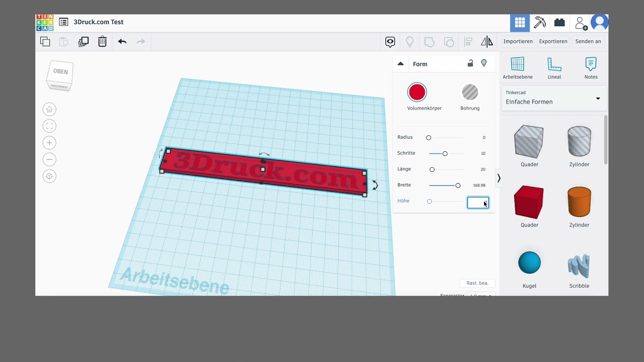
Task: Switch to 3D design grid view icon
Action: coord(520,23)
